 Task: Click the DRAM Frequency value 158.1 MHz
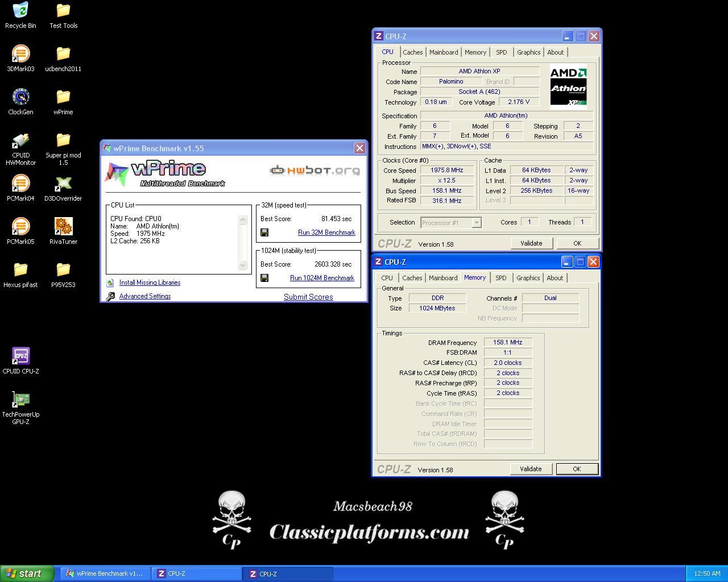tap(508, 343)
